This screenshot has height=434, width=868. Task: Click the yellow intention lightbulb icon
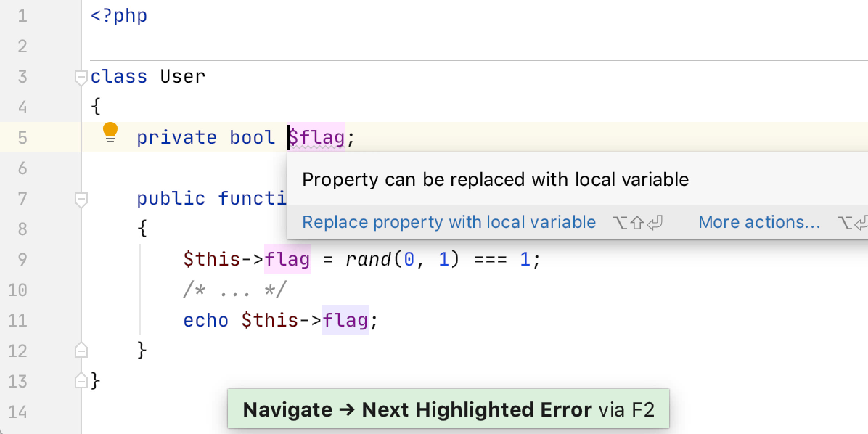(110, 131)
